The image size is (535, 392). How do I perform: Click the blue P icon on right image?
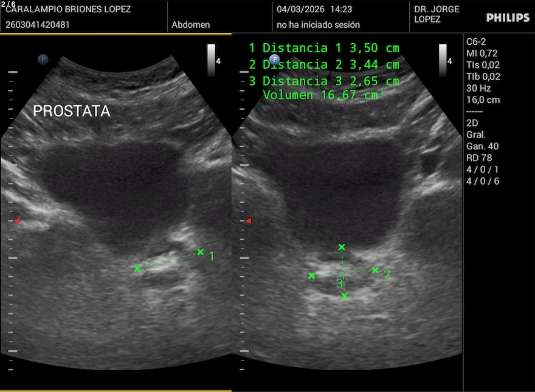point(275,60)
